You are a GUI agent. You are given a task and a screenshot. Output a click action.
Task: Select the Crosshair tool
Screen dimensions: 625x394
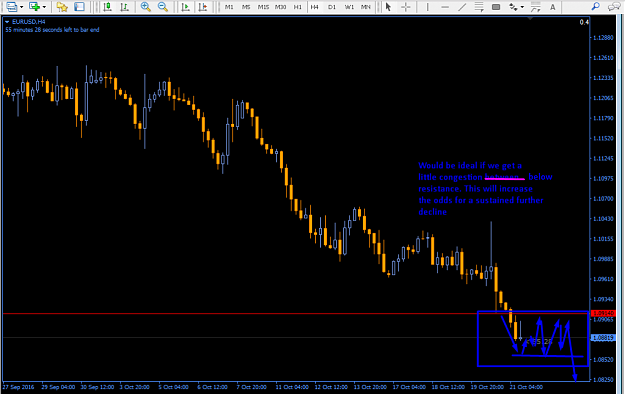[406, 6]
